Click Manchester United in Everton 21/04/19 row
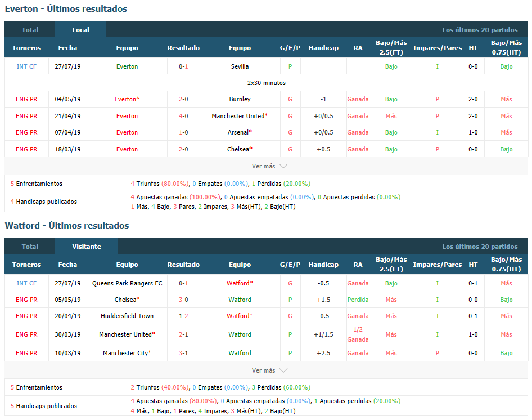This screenshot has width=532, height=420. tap(240, 116)
